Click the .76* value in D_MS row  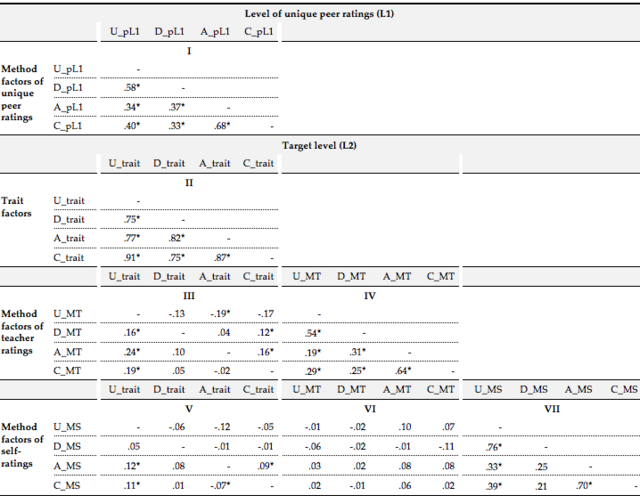tap(494, 447)
